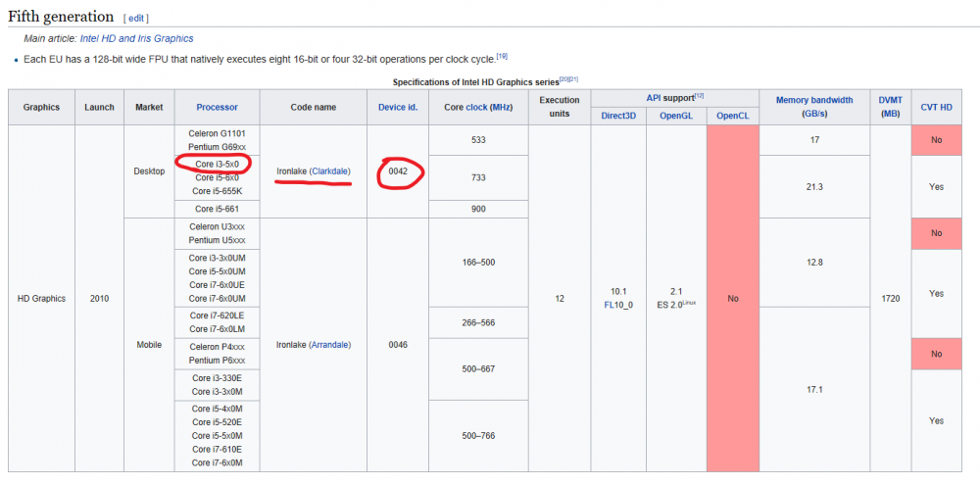
Task: Select the Core i3-330E text
Action: pyautogui.click(x=217, y=378)
